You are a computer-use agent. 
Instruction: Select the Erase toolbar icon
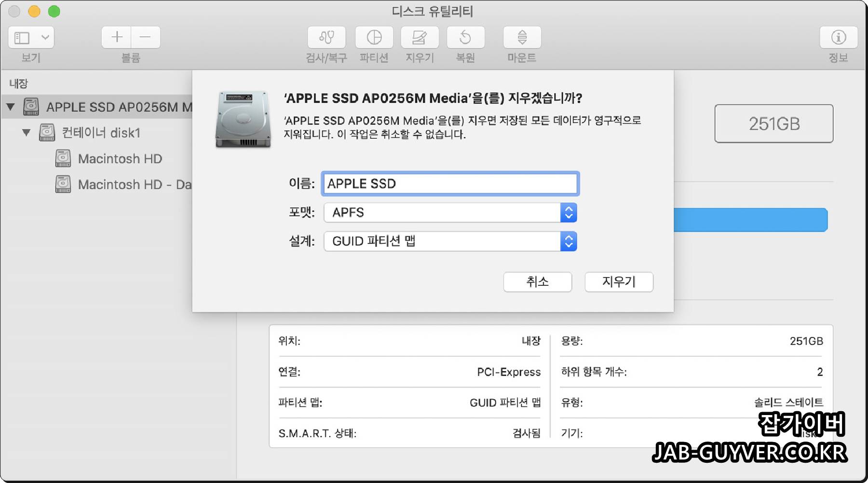tap(420, 37)
